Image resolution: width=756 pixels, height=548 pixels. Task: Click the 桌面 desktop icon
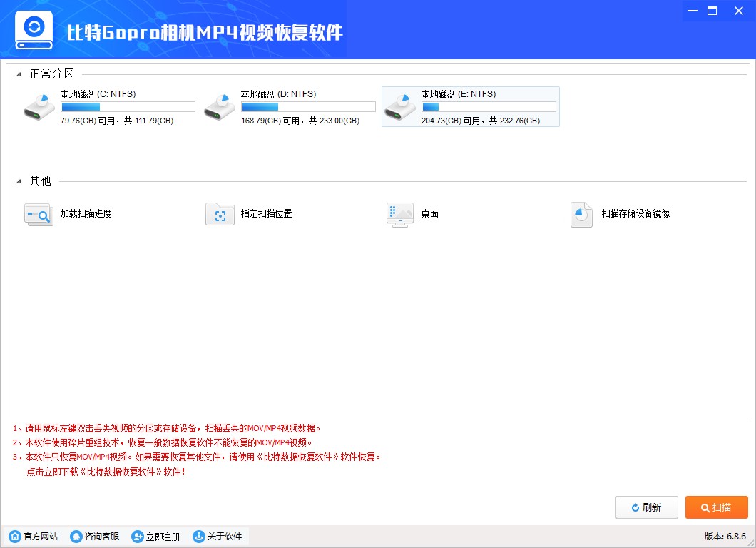click(400, 215)
